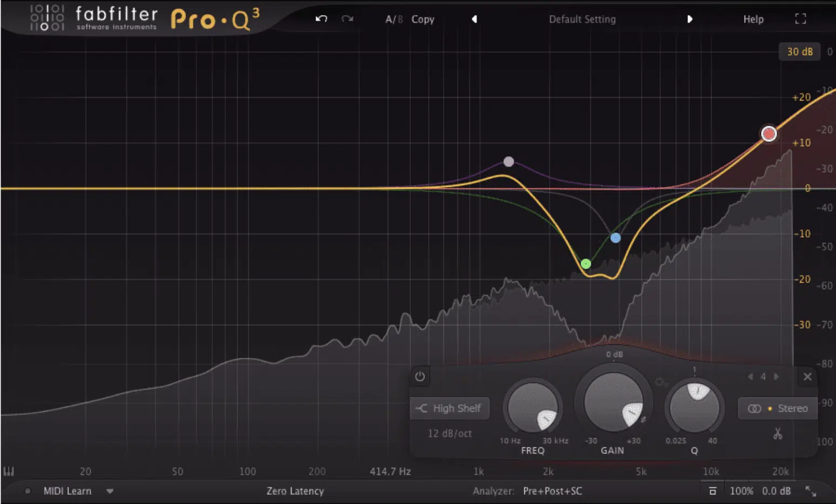Delete the band with the X button
The width and height of the screenshot is (836, 504).
pos(807,377)
